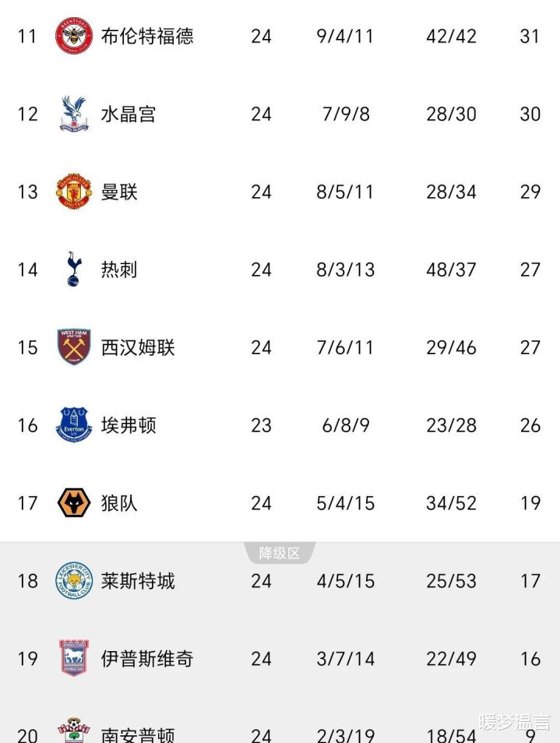Click 狼队 points value 19
This screenshot has height=743, width=560.
point(530,503)
